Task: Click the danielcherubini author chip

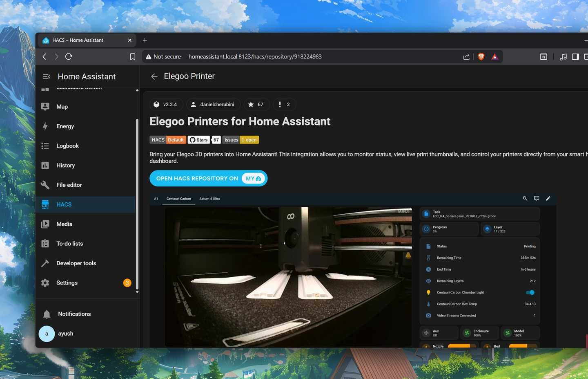Action: pyautogui.click(x=213, y=105)
